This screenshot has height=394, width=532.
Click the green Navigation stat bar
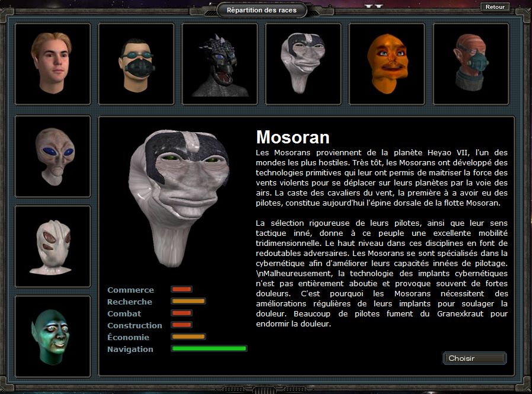(209, 348)
